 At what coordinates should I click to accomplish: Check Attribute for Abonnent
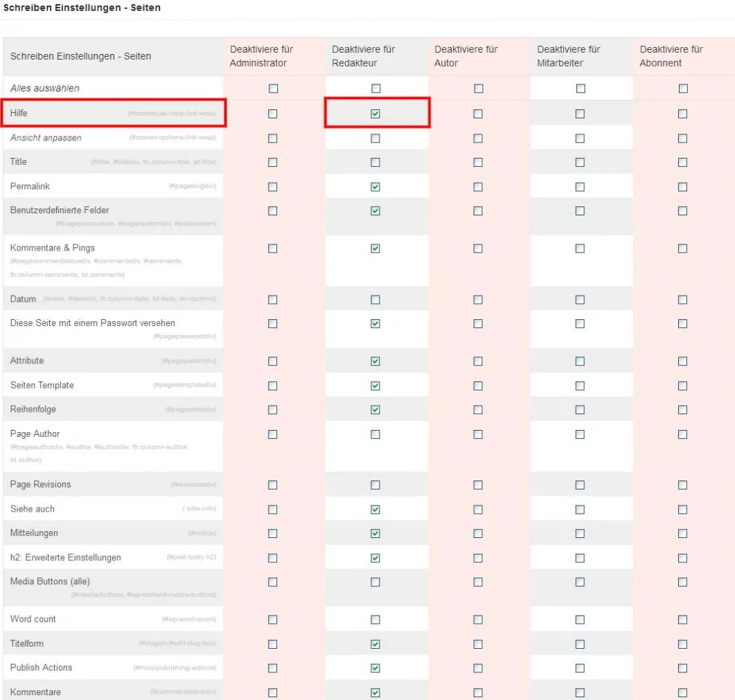682,361
